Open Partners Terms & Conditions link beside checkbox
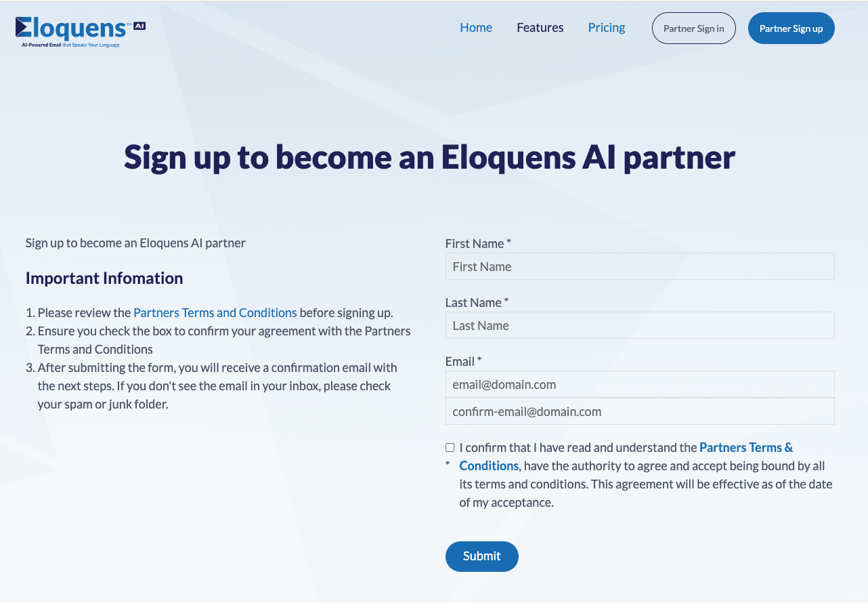The image size is (868, 603). [745, 448]
